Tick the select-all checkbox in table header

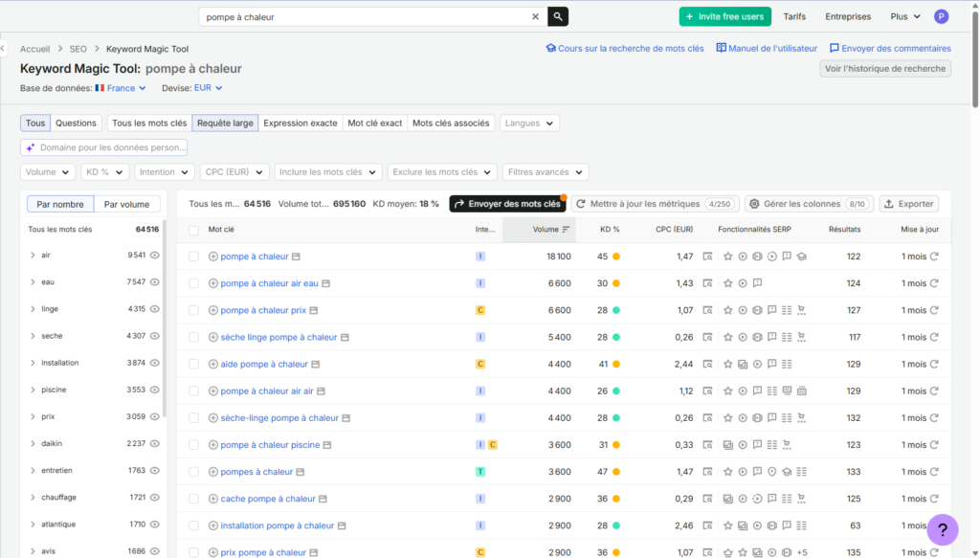[193, 230]
